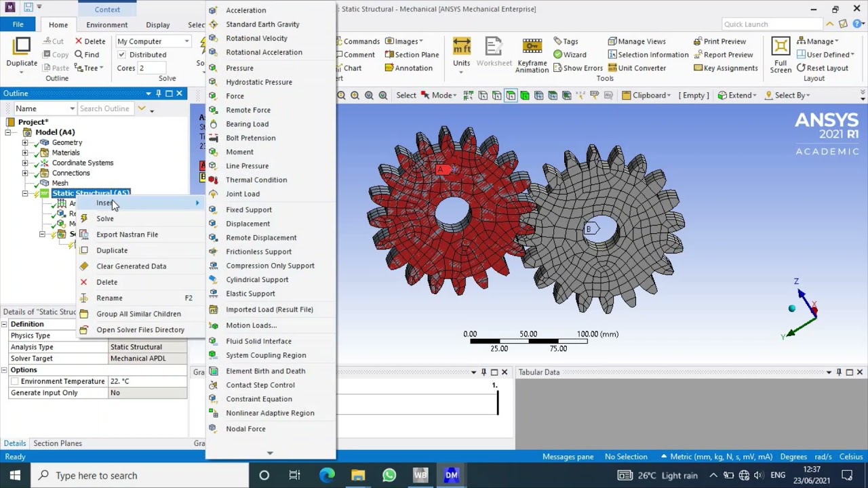This screenshot has height=488, width=868.
Task: Expand the Geometry tree node
Action: point(25,142)
